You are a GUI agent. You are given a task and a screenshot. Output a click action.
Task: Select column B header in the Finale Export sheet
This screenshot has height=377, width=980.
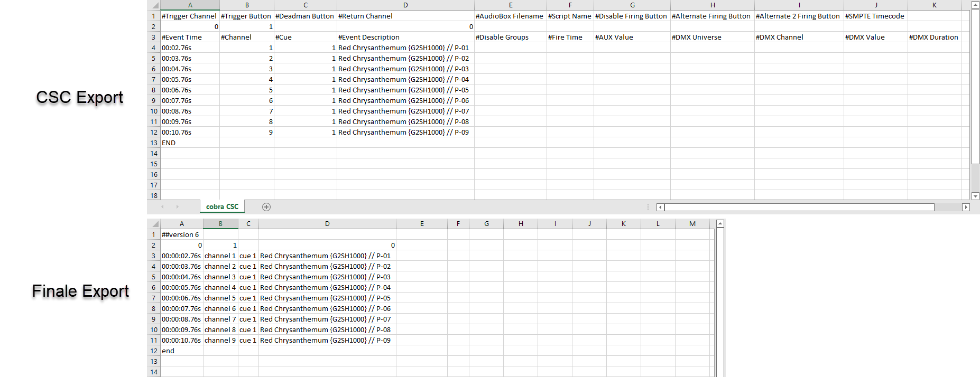220,224
